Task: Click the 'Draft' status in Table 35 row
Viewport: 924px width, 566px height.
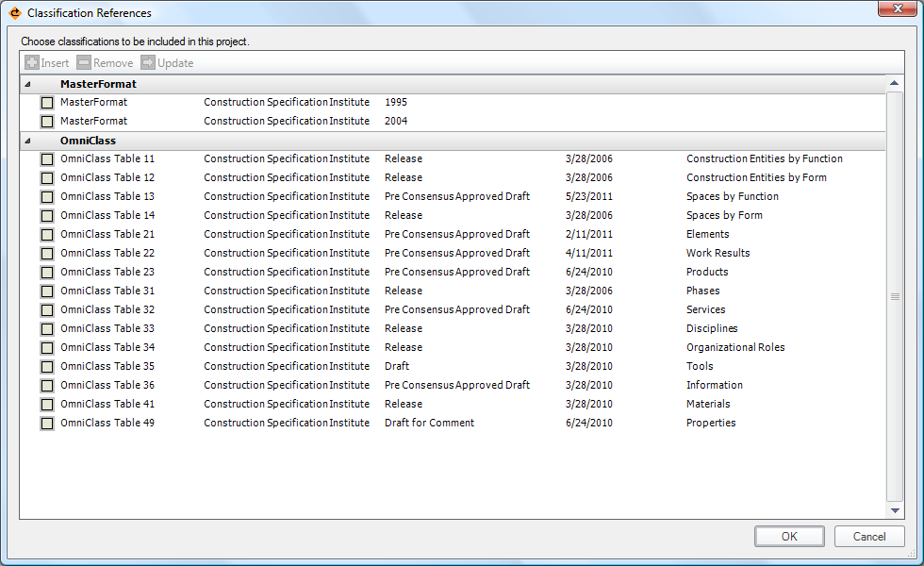Action: tap(397, 367)
